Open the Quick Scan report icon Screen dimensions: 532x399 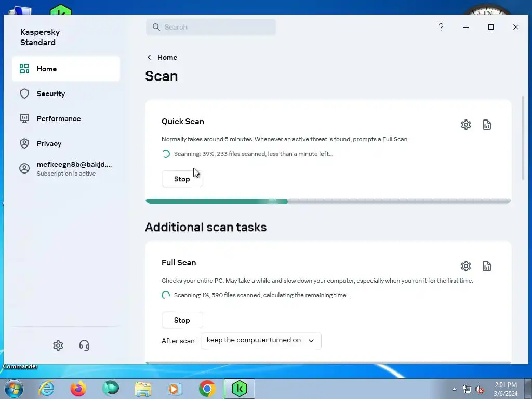(487, 125)
